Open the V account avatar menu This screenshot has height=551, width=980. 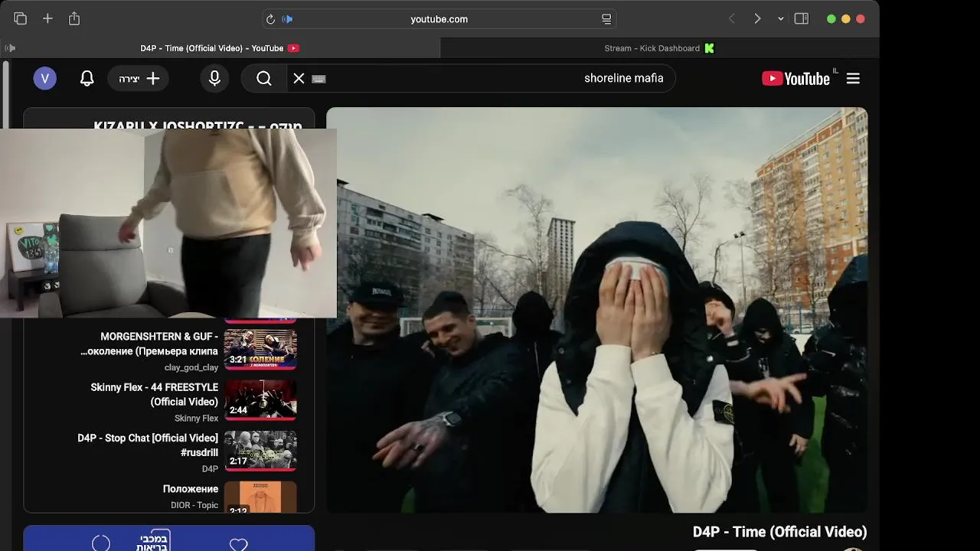(x=44, y=78)
